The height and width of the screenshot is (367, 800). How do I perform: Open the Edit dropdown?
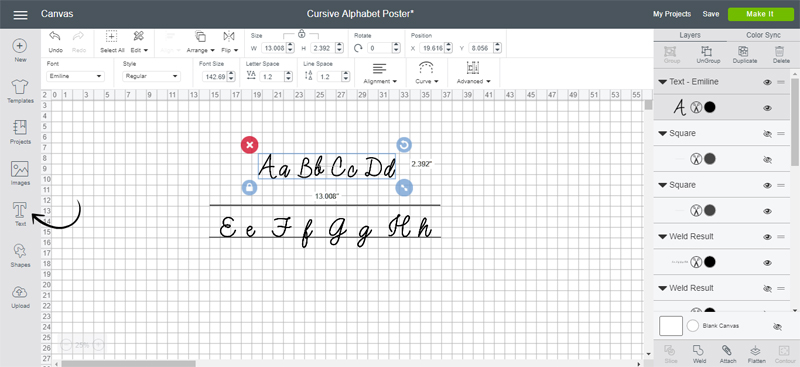(x=139, y=42)
